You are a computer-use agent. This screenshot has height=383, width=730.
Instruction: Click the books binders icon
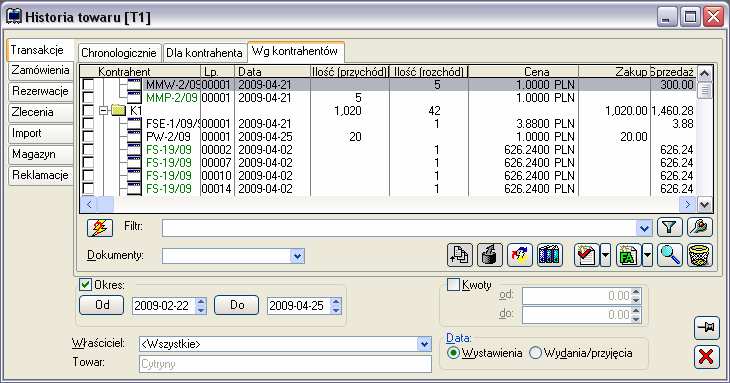(549, 255)
